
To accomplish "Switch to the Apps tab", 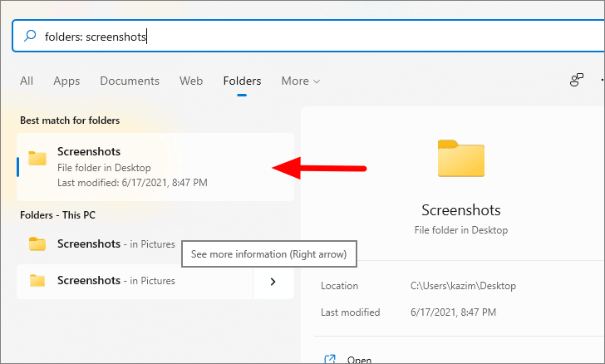I will click(x=66, y=81).
